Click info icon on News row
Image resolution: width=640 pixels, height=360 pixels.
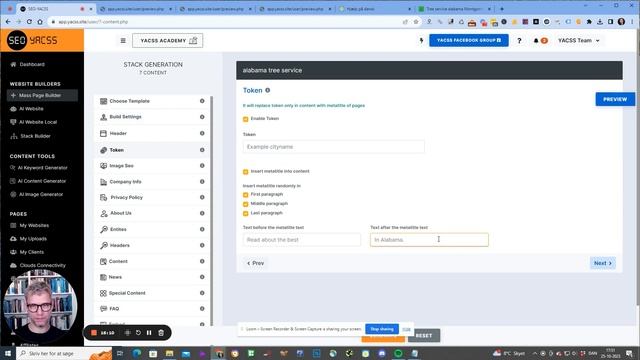click(x=202, y=277)
